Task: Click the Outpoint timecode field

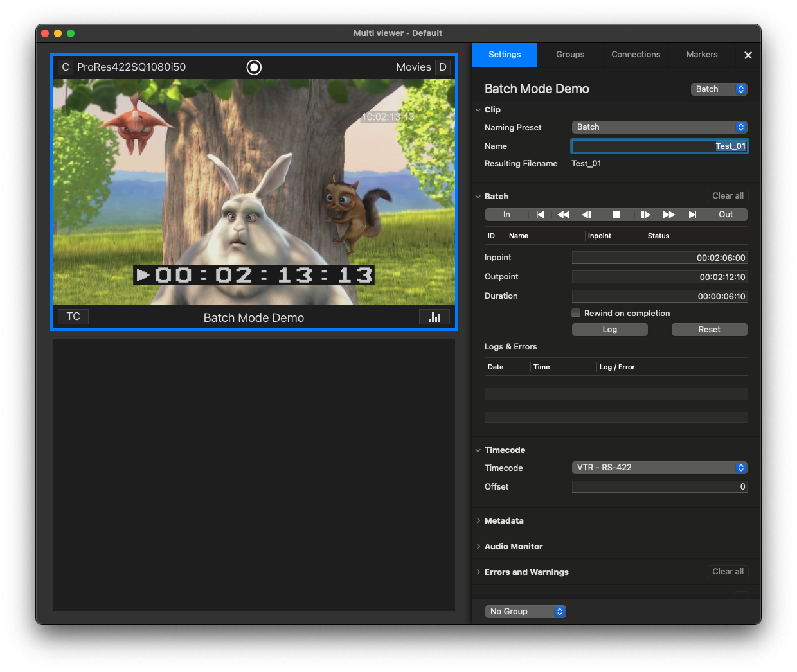Action: 659,277
